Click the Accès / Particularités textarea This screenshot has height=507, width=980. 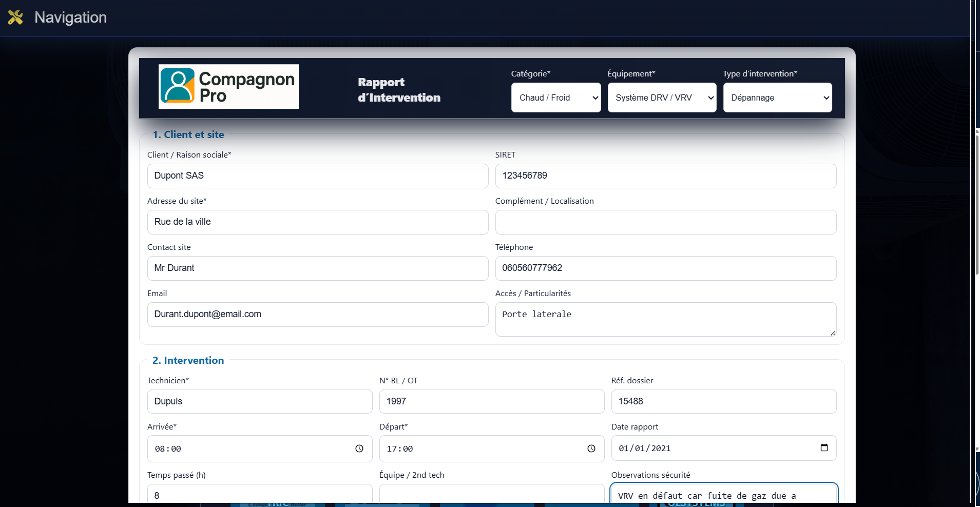(x=666, y=319)
